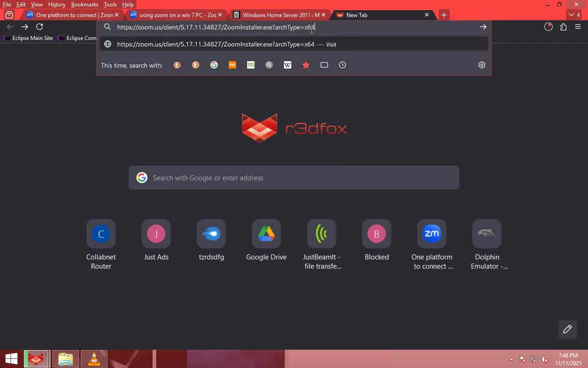Open the Edit menu

click(x=21, y=5)
